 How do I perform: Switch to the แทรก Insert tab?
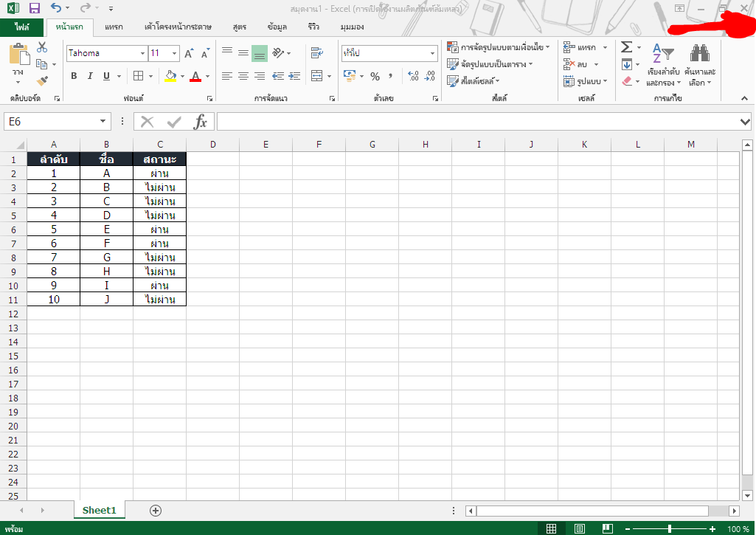114,27
